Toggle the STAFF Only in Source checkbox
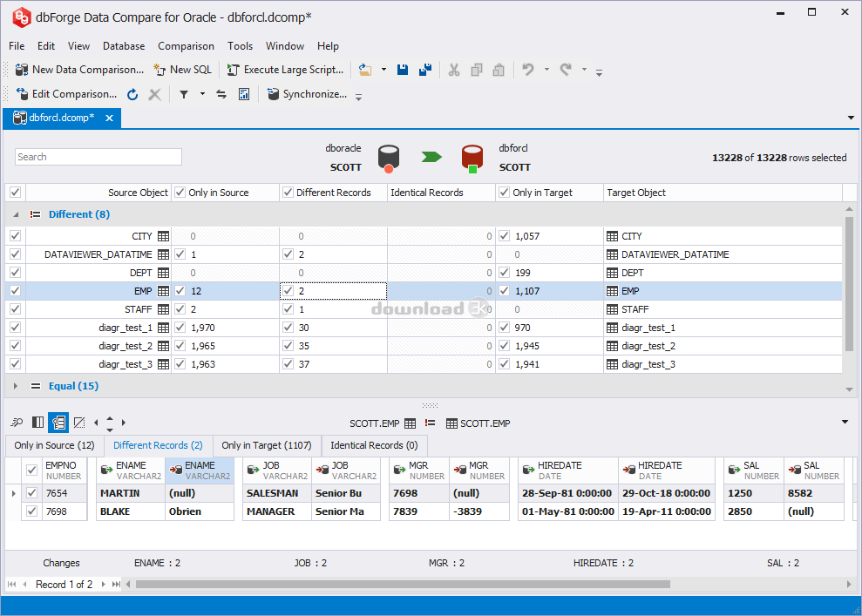Viewport: 862px width, 616px height. coord(180,308)
